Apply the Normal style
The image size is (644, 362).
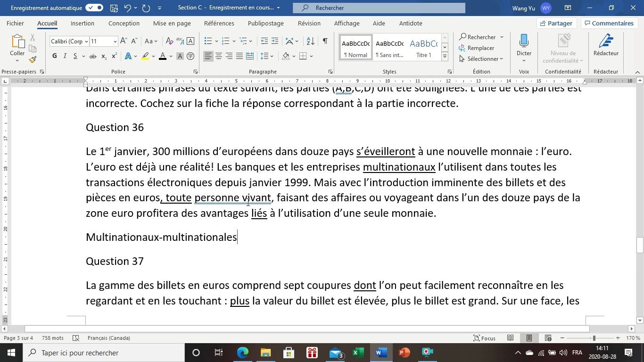coord(356,48)
